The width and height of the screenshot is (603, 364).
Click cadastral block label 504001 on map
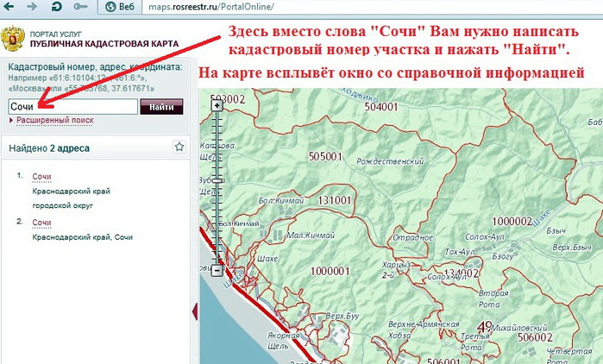coord(381,106)
